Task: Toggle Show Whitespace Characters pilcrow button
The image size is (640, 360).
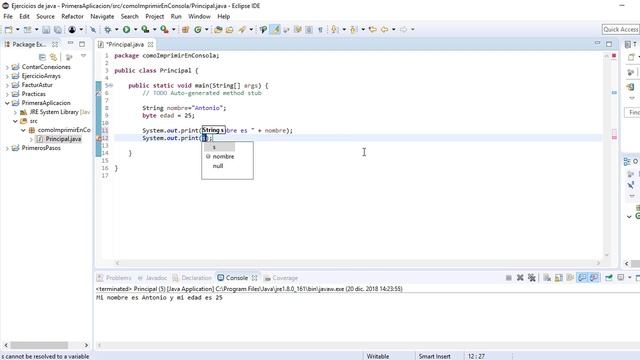Action: 320,30
